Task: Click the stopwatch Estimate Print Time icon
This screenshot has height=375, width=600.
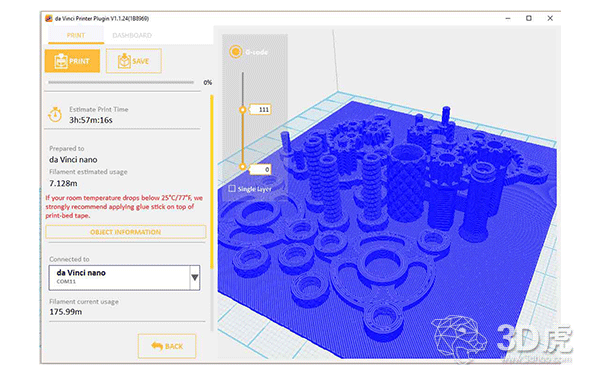Action: tap(55, 114)
